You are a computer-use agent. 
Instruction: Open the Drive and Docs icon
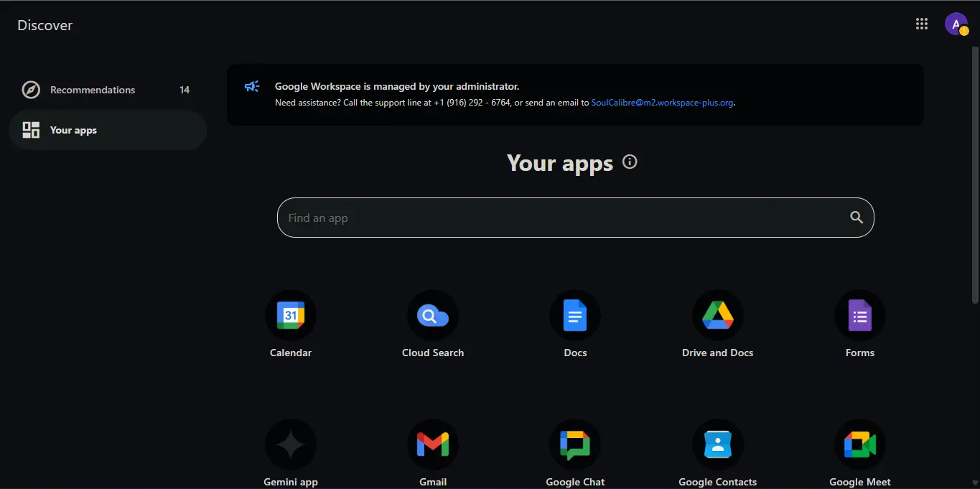pyautogui.click(x=718, y=315)
